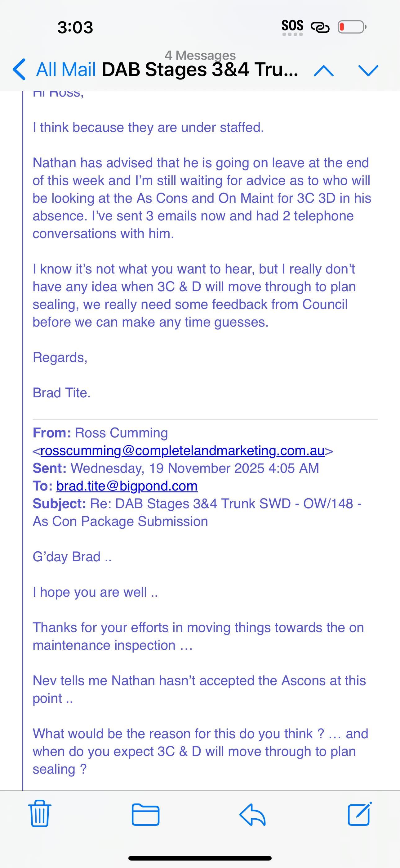
Task: Open rosscumming@completelandmarketing.com.au email link
Action: click(183, 450)
